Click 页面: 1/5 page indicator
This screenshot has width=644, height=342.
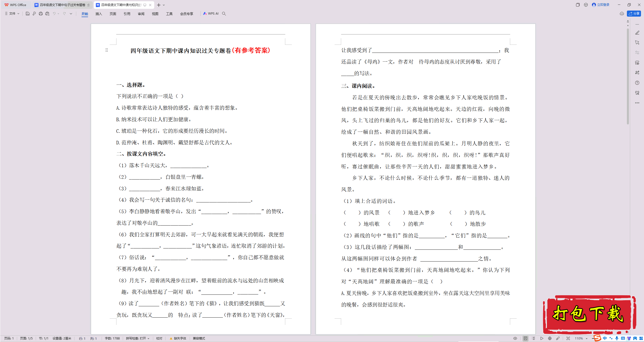pyautogui.click(x=26, y=338)
